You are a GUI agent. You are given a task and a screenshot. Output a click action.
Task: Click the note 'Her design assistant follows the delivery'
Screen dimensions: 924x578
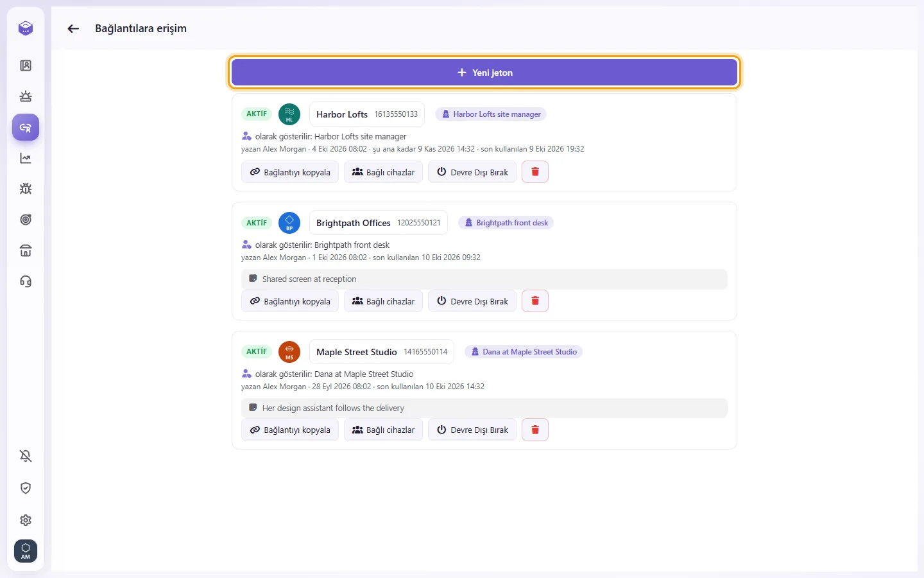[484, 408]
